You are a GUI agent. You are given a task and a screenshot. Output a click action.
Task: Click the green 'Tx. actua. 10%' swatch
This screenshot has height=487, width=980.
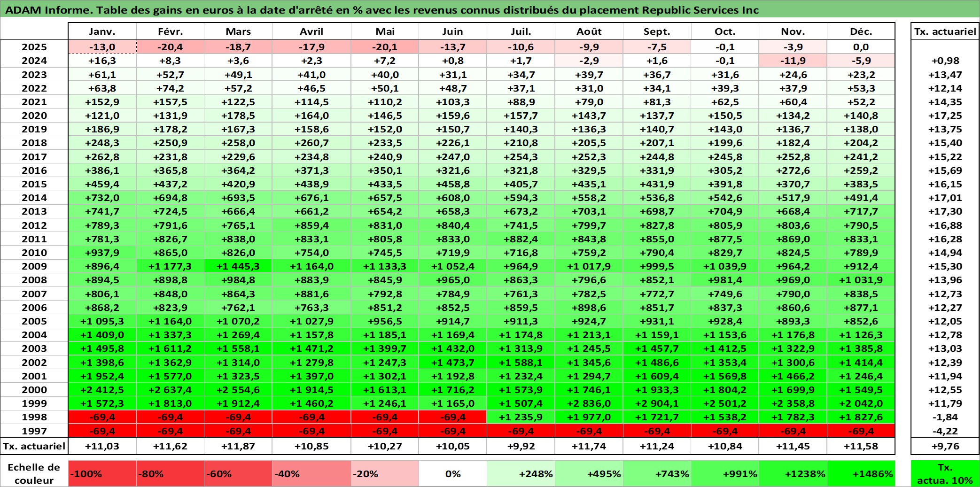(945, 473)
